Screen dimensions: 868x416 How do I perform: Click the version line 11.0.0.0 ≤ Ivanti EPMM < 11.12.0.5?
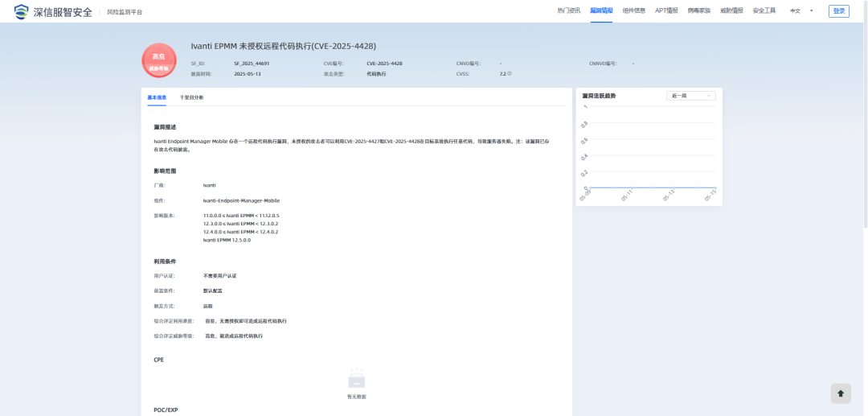(x=241, y=216)
